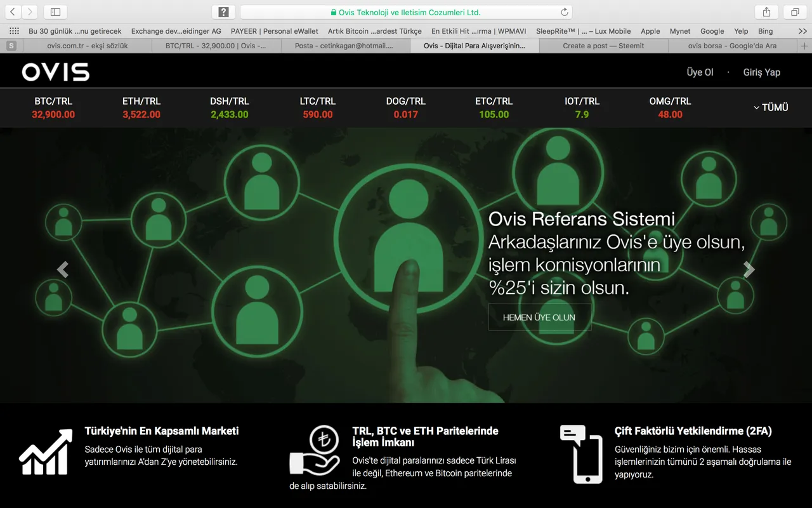Open Safari's Share menu icon
This screenshot has width=812, height=508.
click(x=766, y=12)
